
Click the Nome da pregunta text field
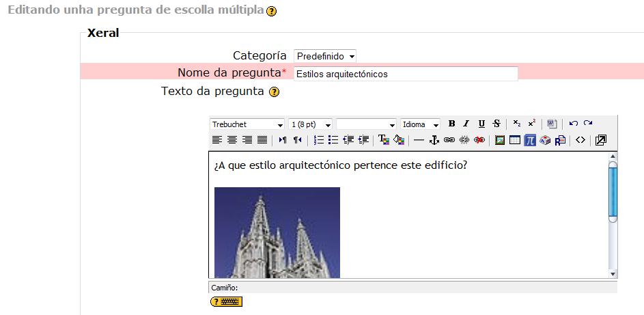(x=406, y=74)
